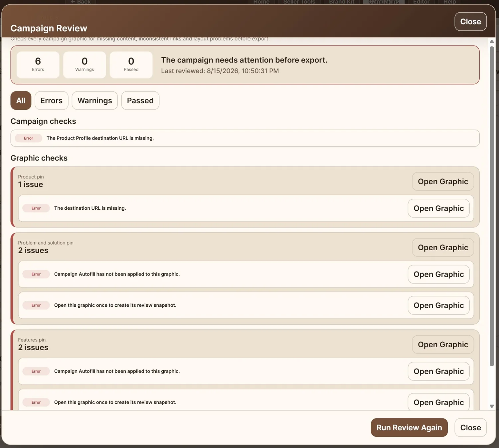Close the review using the header Close button
Screen dimensions: 499x448
coord(470,22)
